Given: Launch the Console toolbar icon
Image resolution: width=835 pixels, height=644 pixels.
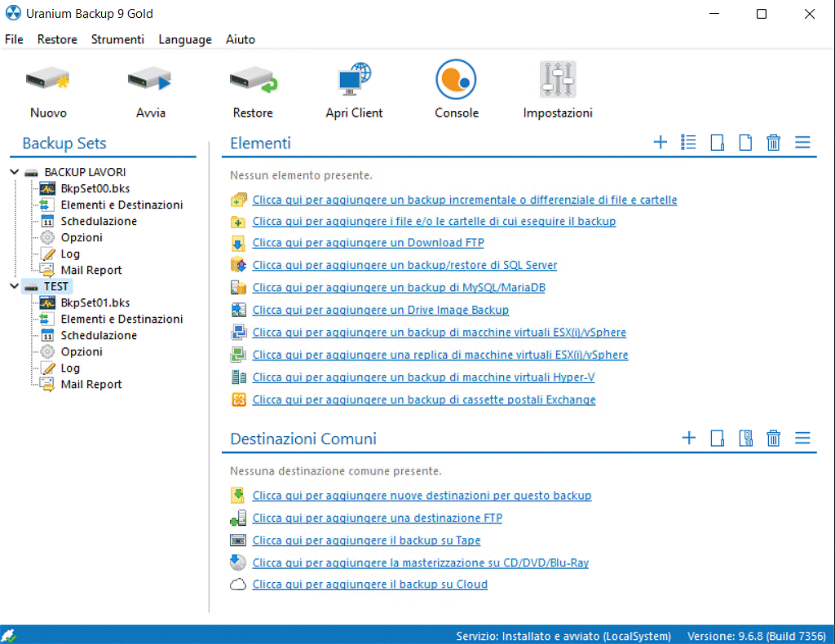Looking at the screenshot, I should tap(456, 79).
